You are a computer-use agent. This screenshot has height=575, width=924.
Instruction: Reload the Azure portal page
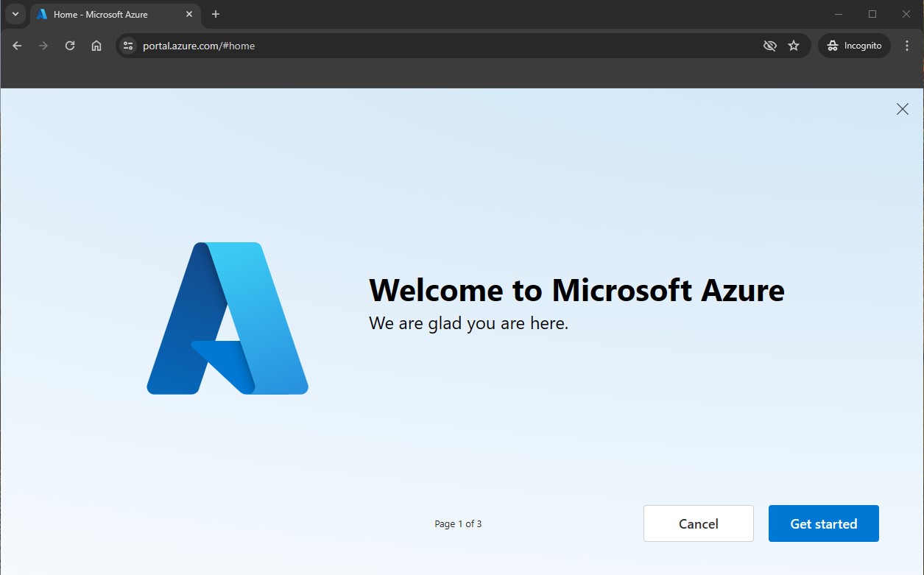click(70, 46)
